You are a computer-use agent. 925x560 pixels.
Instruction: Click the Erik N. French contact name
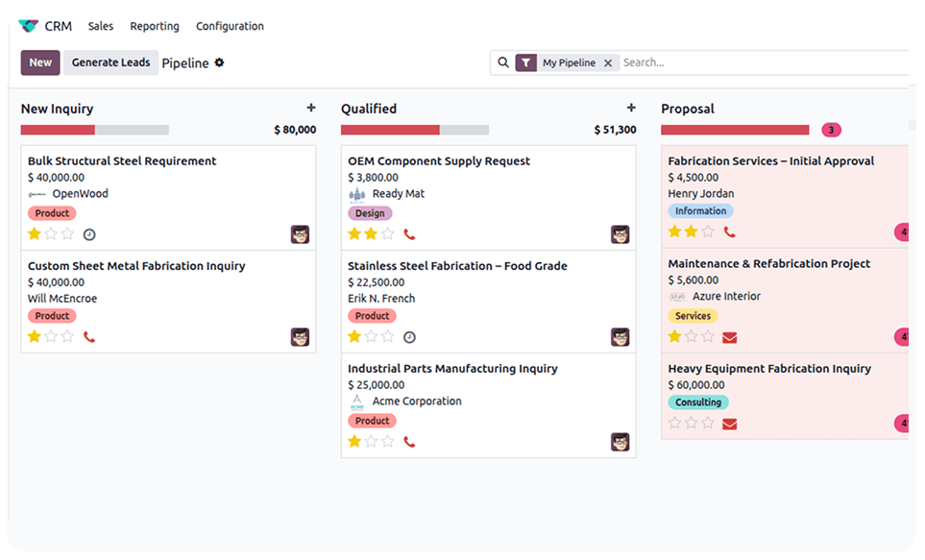tap(381, 299)
